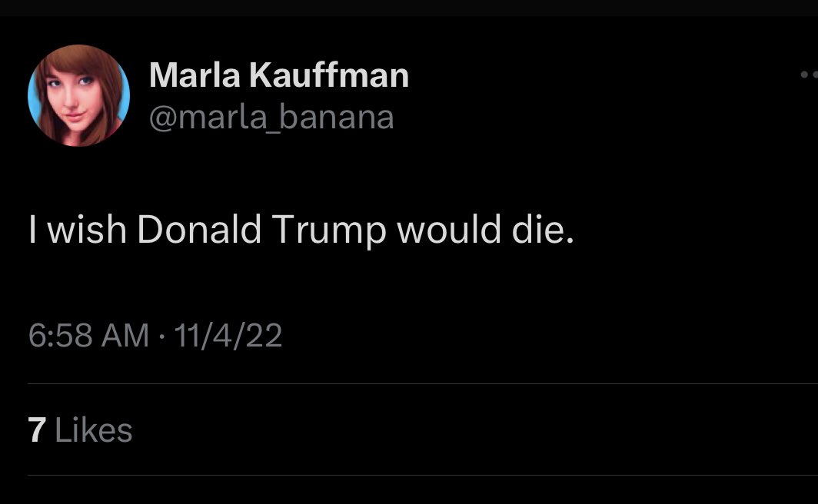Open the more options ellipsis menu
Viewport: 818px width, 504px height.
(810, 75)
